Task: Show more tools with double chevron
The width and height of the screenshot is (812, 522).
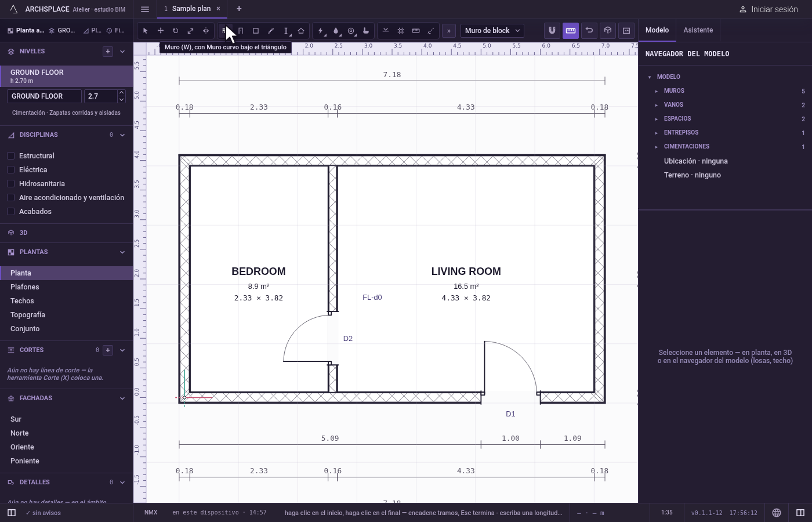Action: click(x=448, y=31)
